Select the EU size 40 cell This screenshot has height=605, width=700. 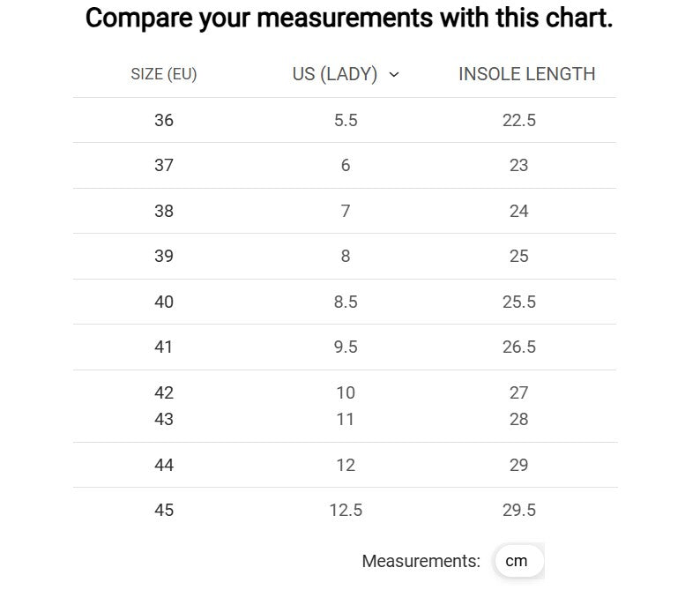point(164,302)
